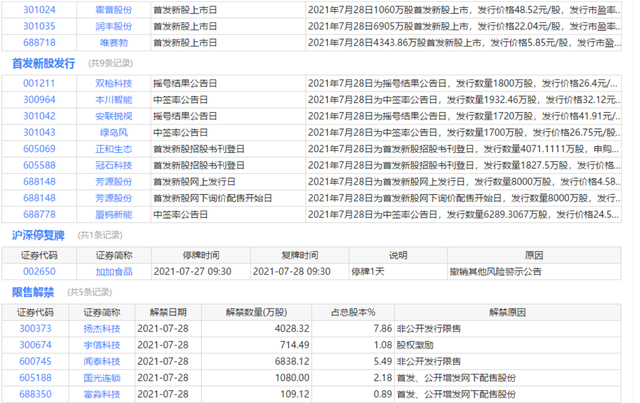Click 688148 in the 首发新股网上发行日 row

(x=39, y=181)
